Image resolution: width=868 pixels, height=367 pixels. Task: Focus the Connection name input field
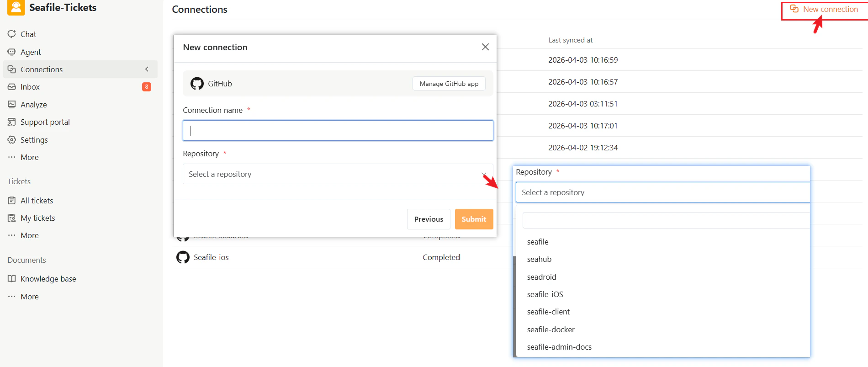tap(338, 130)
